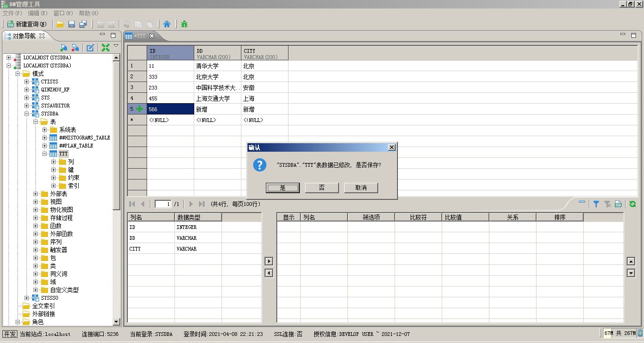Click 取消 in the confirmation dialog
644x343 pixels.
pyautogui.click(x=361, y=188)
